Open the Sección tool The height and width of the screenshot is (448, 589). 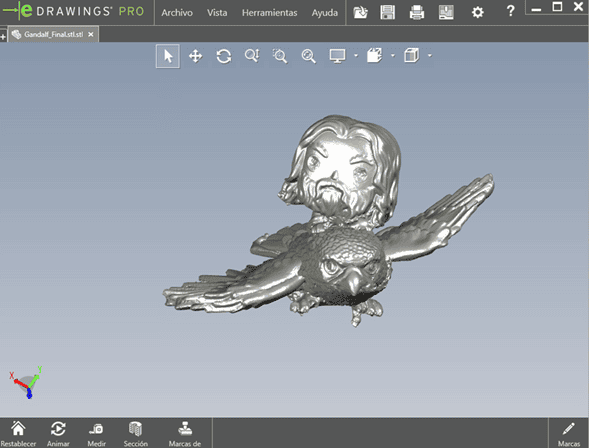(136, 434)
